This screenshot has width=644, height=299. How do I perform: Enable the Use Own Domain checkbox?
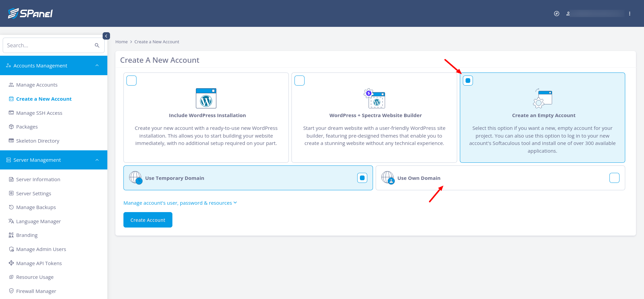coord(614,178)
